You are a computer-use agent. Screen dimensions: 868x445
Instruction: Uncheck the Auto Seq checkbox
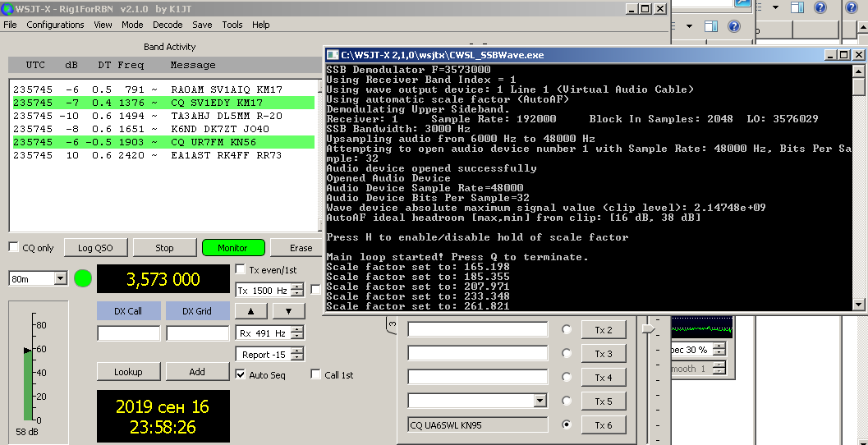point(241,374)
